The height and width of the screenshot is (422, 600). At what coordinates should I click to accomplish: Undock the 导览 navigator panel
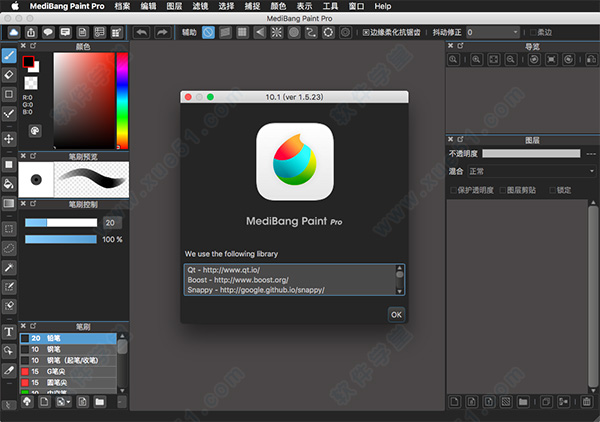(460, 46)
